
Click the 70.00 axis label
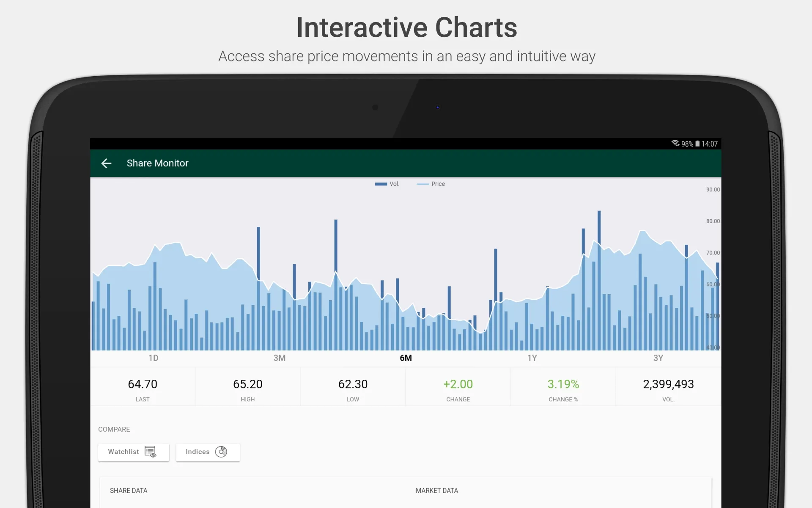pos(713,253)
